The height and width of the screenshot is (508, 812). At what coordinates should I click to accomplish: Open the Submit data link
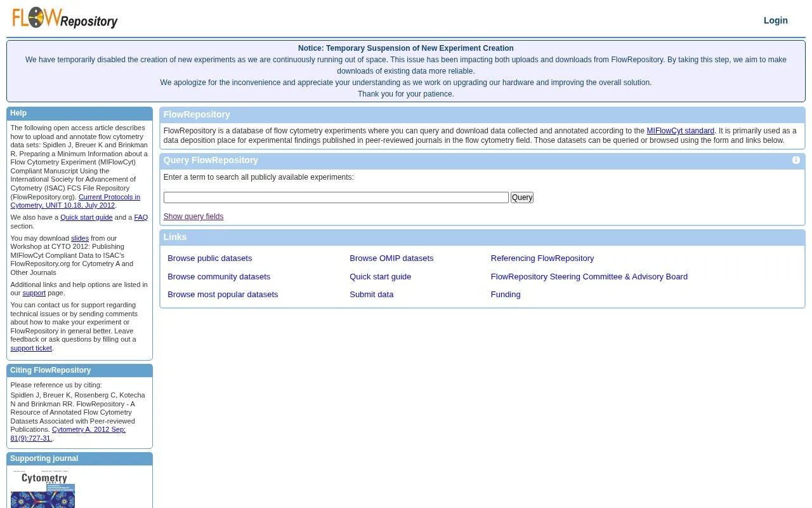[371, 295]
